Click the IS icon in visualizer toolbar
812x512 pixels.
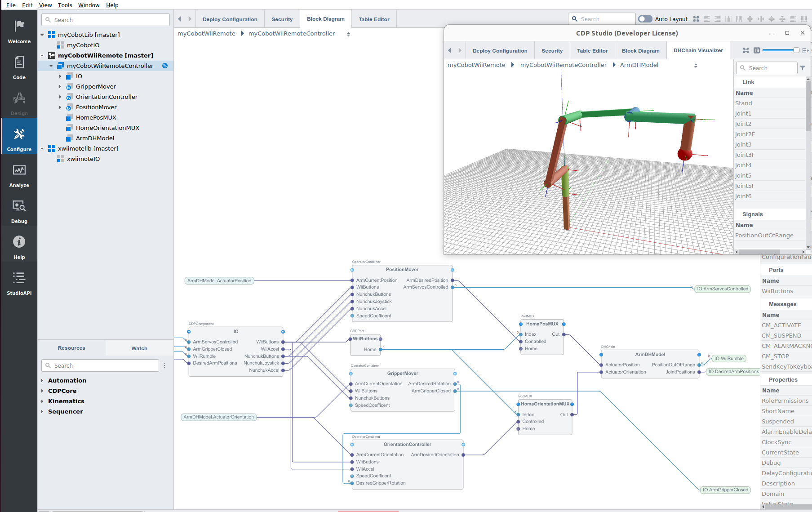click(x=757, y=50)
